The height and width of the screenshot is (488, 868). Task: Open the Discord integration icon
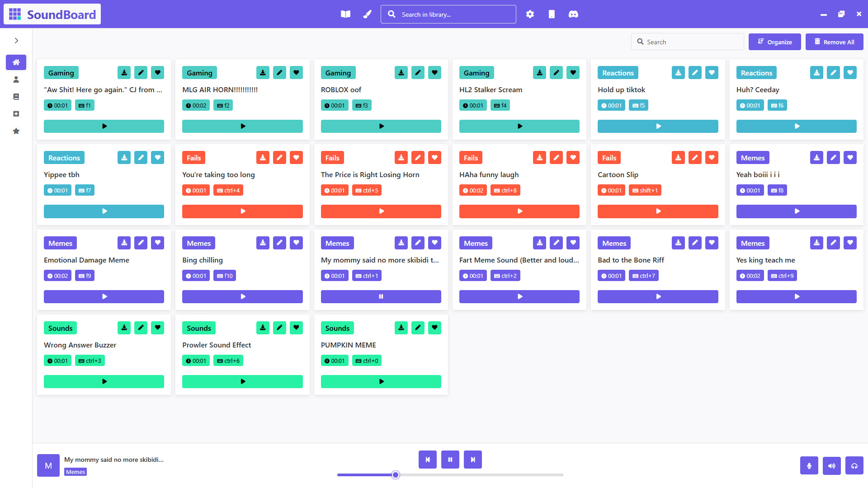click(573, 14)
